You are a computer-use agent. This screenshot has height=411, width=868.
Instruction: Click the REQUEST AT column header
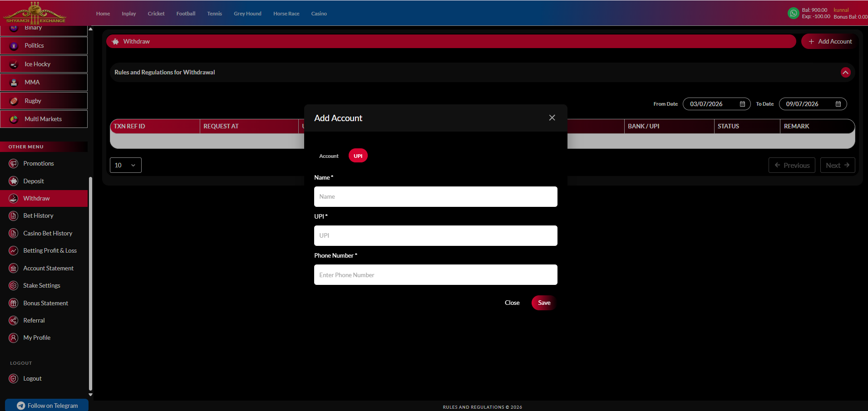249,126
